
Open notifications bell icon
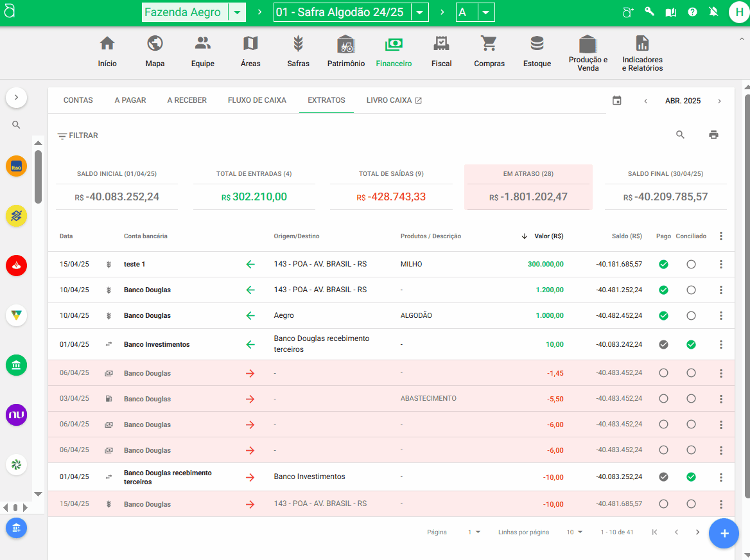tap(713, 12)
